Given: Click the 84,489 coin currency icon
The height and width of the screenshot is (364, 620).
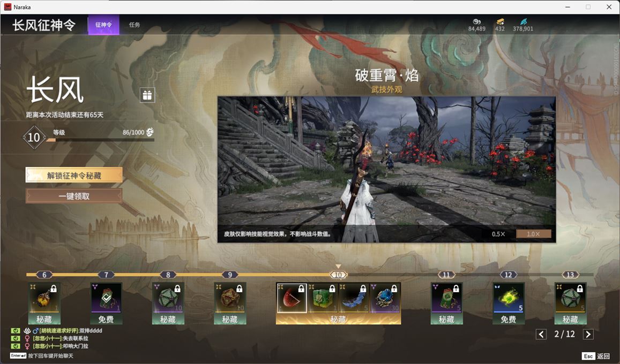Looking at the screenshot, I should coord(476,21).
